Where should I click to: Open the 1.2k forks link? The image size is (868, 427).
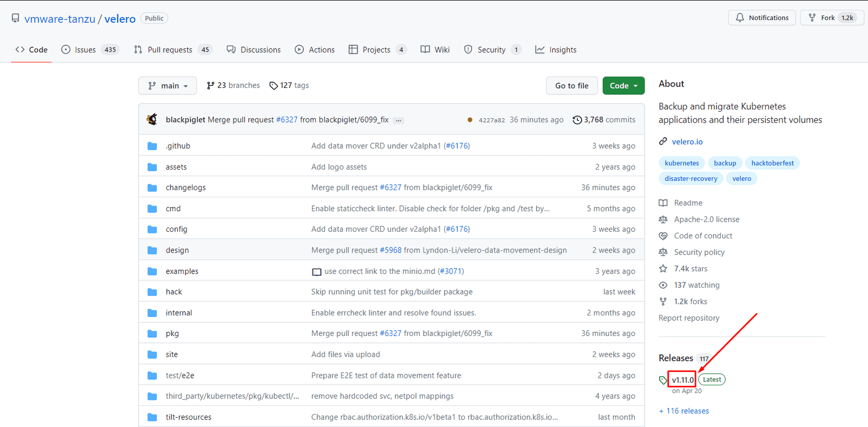691,302
